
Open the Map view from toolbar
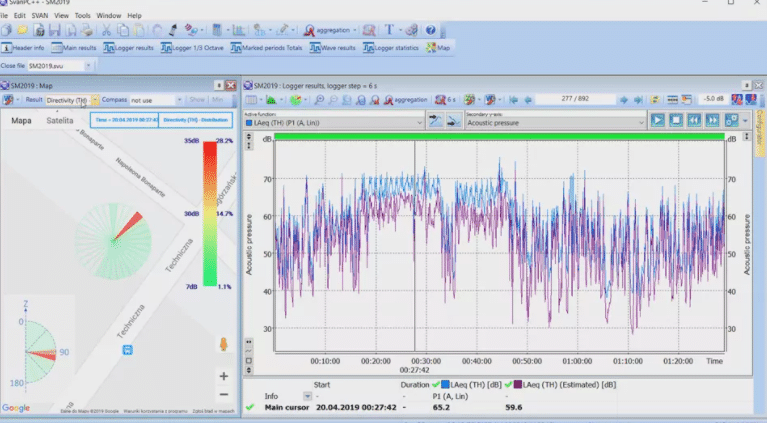coord(437,47)
